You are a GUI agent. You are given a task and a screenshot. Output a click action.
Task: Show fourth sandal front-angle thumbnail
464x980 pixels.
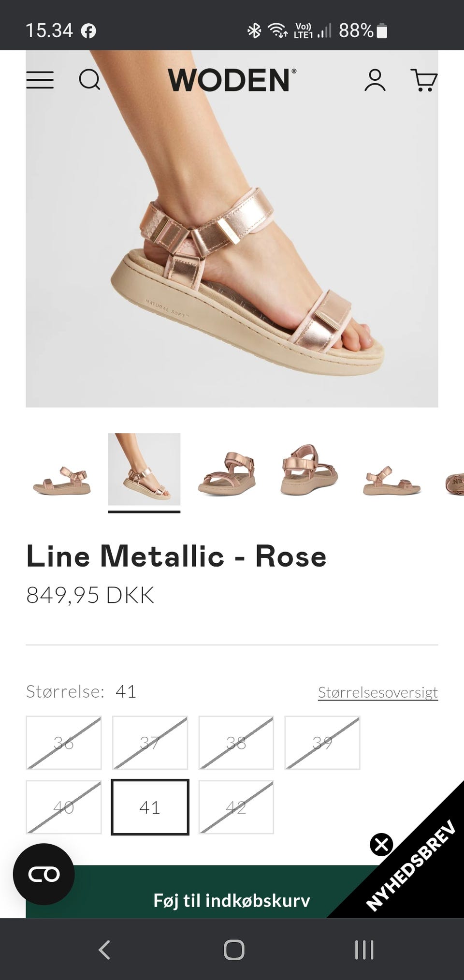click(309, 470)
